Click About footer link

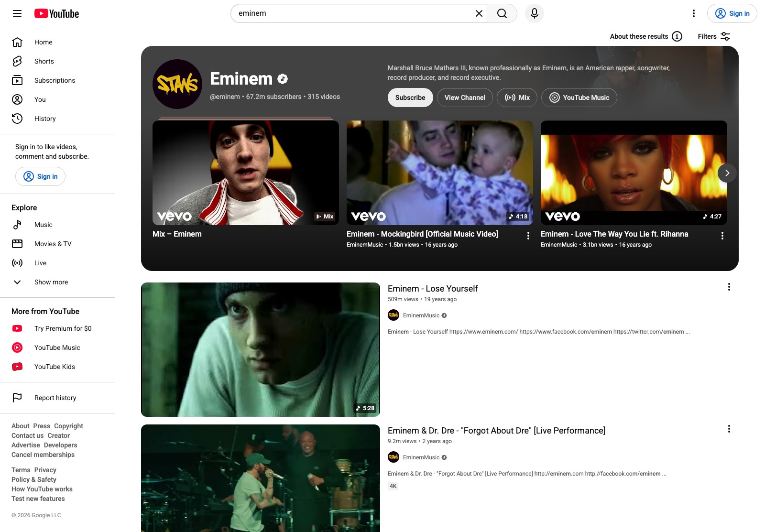point(21,426)
